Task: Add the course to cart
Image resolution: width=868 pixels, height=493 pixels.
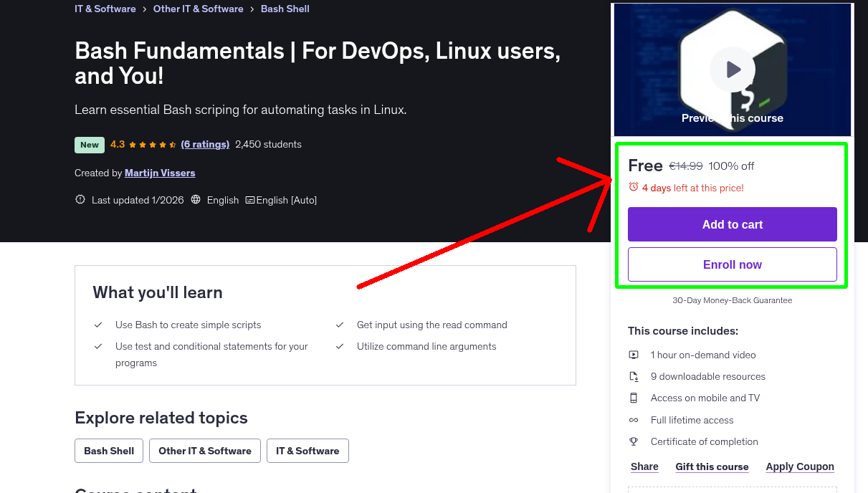Action: (732, 224)
